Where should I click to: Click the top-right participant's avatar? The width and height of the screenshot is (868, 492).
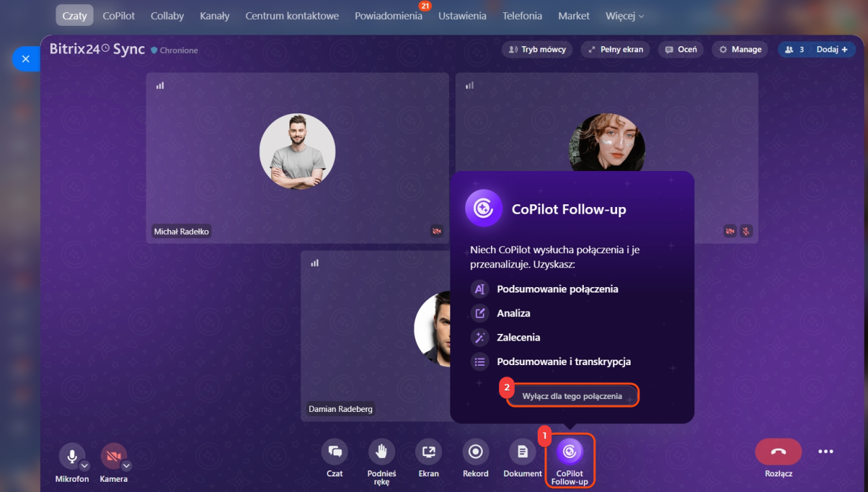[x=607, y=142]
